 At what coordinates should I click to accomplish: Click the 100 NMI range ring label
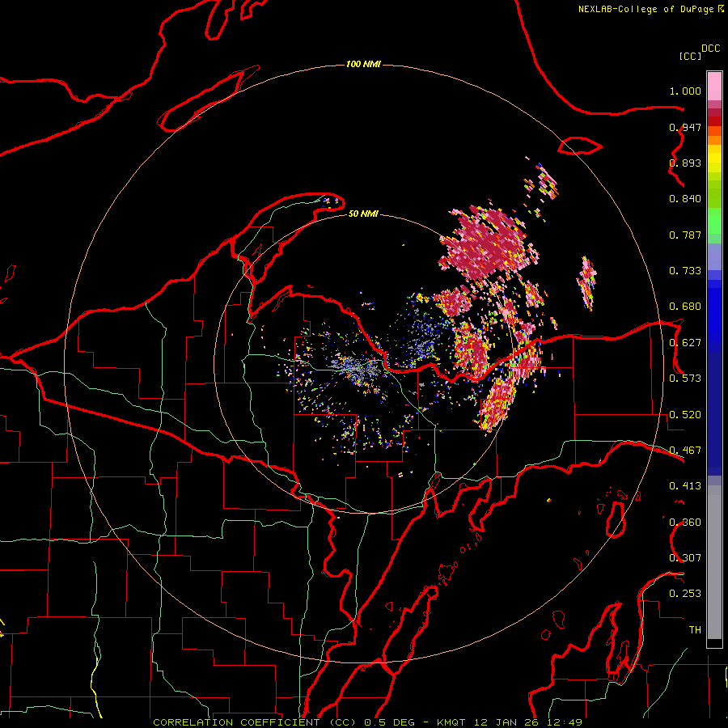point(363,64)
